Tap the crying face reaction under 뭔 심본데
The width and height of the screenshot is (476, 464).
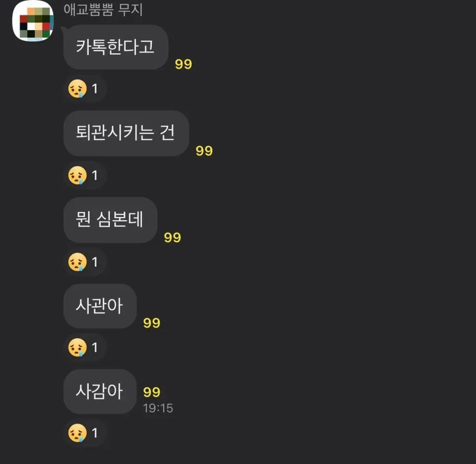pyautogui.click(x=84, y=262)
